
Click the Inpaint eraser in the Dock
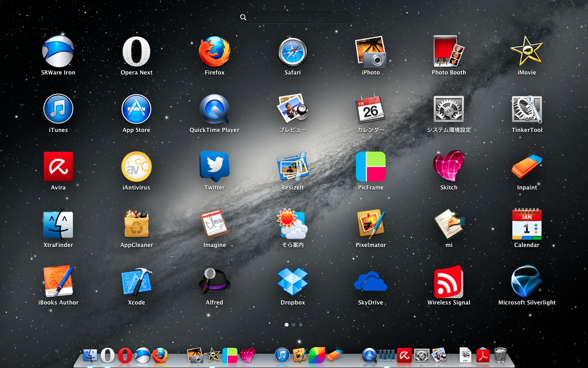click(x=335, y=355)
